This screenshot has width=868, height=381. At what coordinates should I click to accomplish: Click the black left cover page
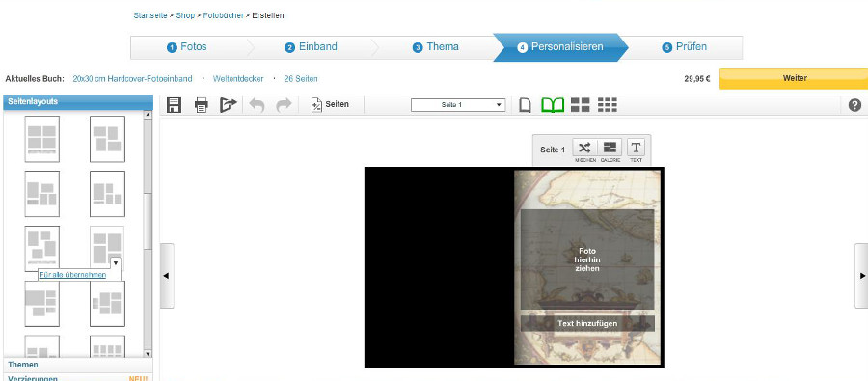pyautogui.click(x=439, y=267)
